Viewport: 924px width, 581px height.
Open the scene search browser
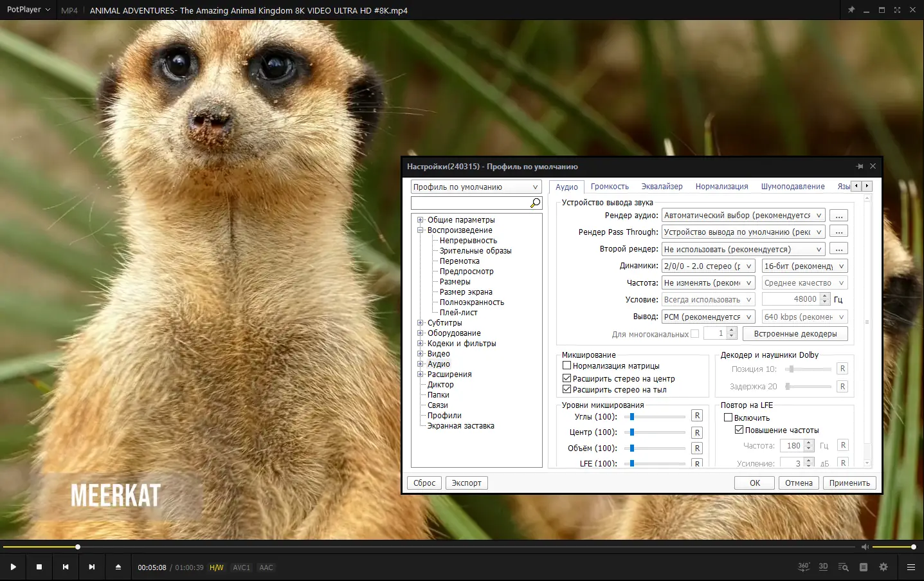click(843, 567)
